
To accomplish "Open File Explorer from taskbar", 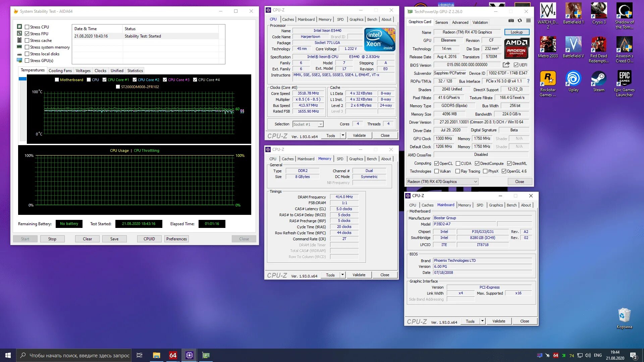I will point(156,355).
